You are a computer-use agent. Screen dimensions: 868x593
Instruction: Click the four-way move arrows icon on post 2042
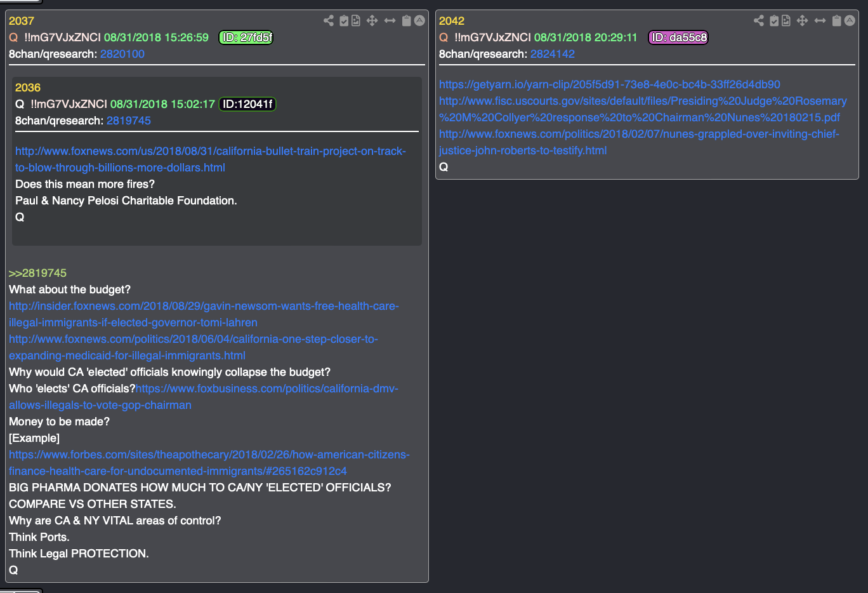pyautogui.click(x=803, y=20)
